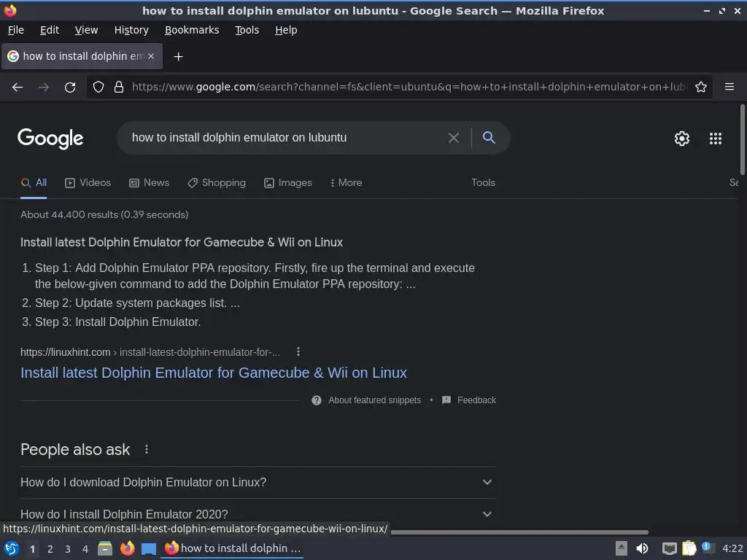Open the More search filters dropdown
The image size is (747, 560).
pyautogui.click(x=347, y=183)
